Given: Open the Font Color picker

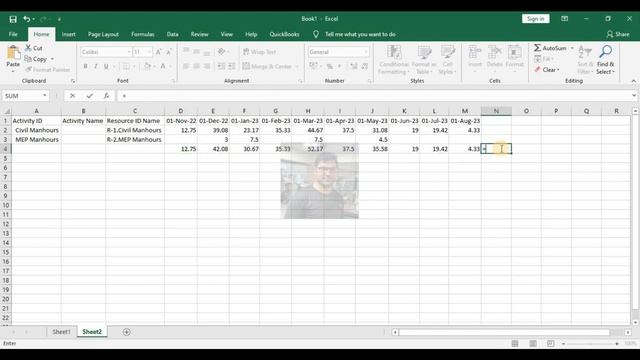Looking at the screenshot, I should tap(163, 66).
